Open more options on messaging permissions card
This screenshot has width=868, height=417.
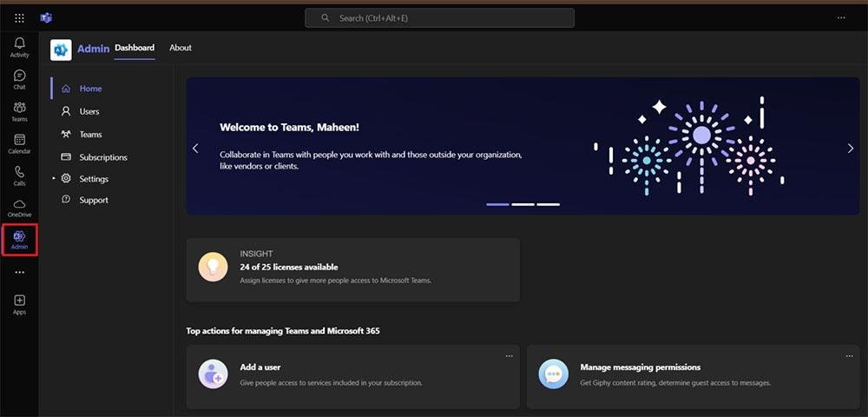849,356
